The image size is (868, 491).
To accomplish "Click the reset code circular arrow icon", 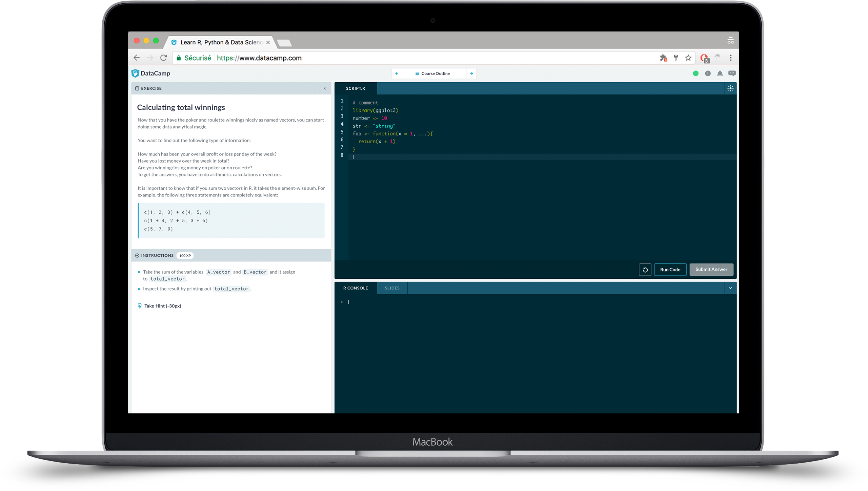I will [x=645, y=270].
